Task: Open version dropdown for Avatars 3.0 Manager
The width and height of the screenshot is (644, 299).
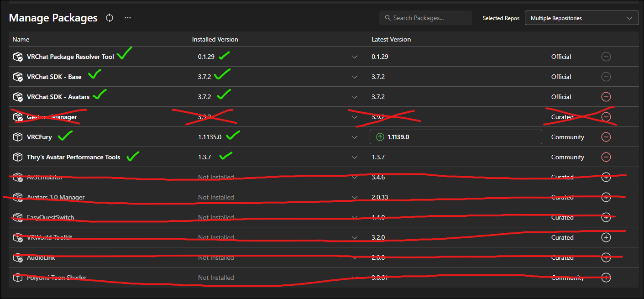Action: 355,197
